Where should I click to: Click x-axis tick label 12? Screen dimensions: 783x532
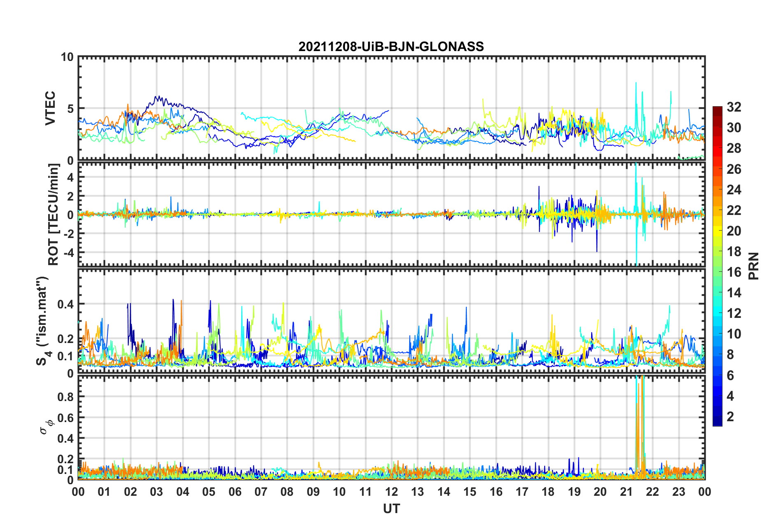(x=391, y=492)
